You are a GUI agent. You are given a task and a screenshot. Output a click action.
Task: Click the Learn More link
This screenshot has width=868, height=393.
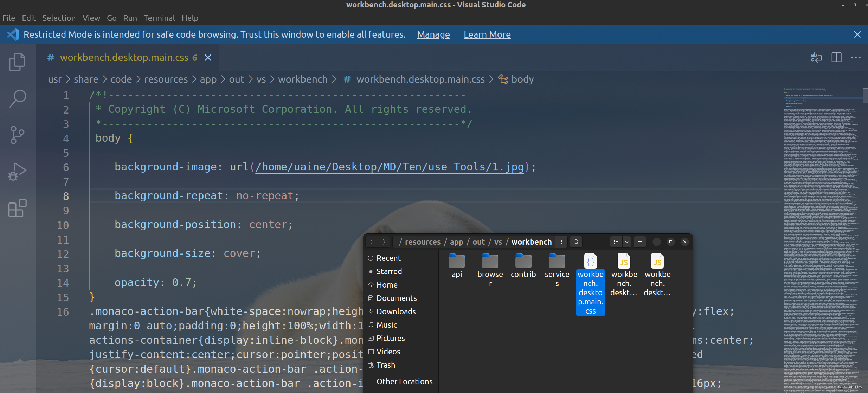[487, 34]
